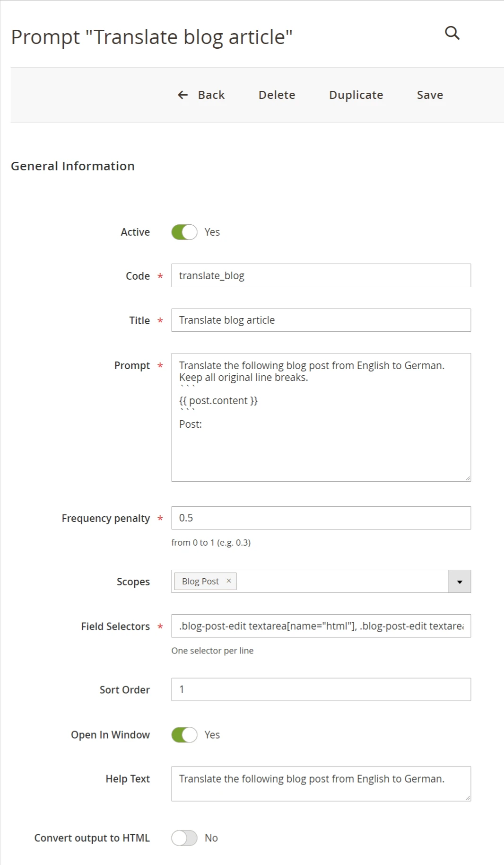This screenshot has height=865, width=504.
Task: Click the Sort Order field
Action: coord(321,689)
